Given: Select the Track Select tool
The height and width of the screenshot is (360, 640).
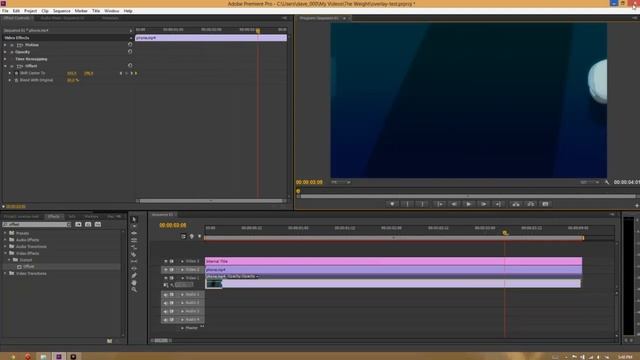Looking at the screenshot, I should tap(134, 226).
